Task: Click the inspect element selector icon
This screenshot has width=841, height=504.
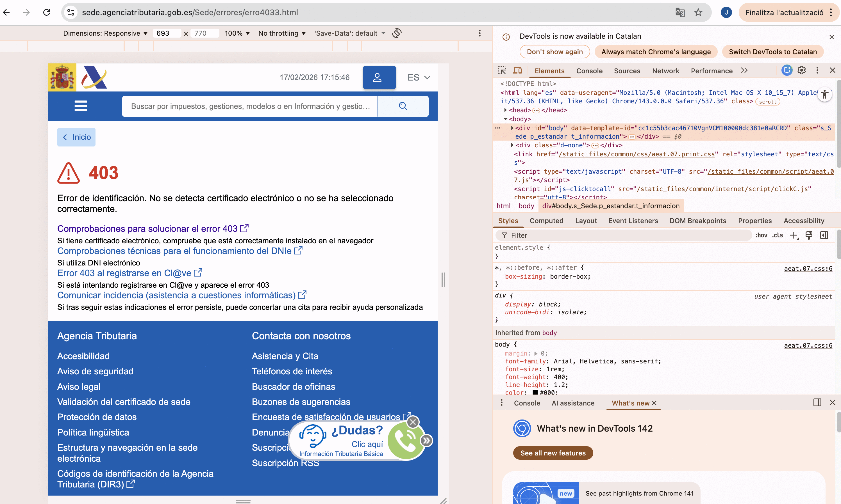Action: pos(502,70)
